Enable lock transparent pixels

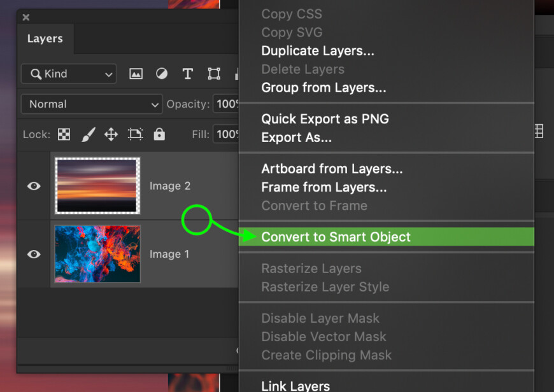(x=63, y=134)
